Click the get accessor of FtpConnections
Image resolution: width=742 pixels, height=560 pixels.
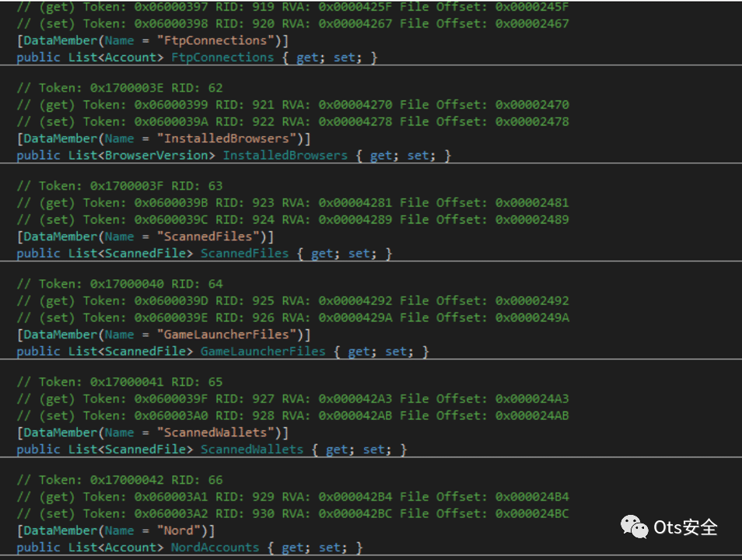tap(307, 58)
